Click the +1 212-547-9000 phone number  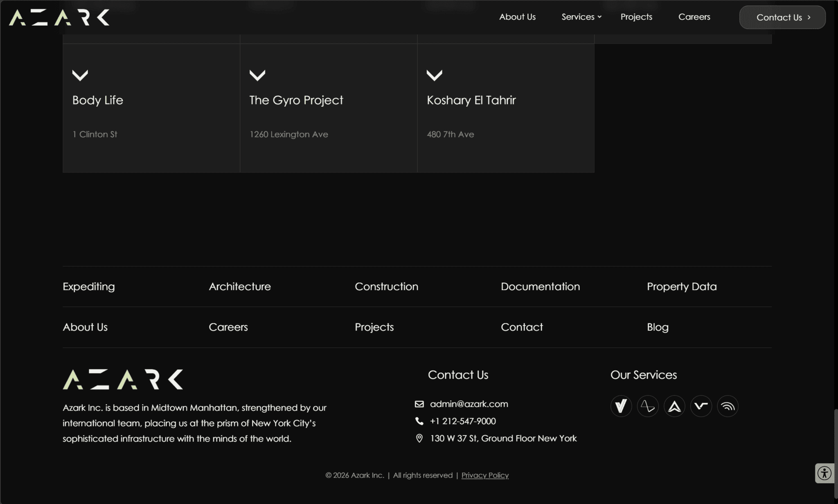463,421
